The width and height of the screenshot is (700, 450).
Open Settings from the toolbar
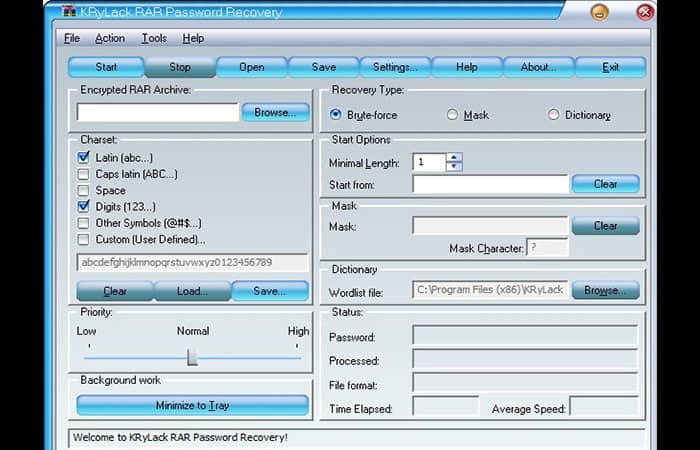pos(395,67)
